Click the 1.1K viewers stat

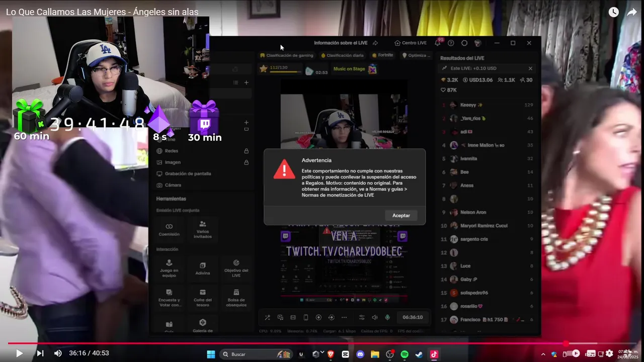click(x=506, y=80)
